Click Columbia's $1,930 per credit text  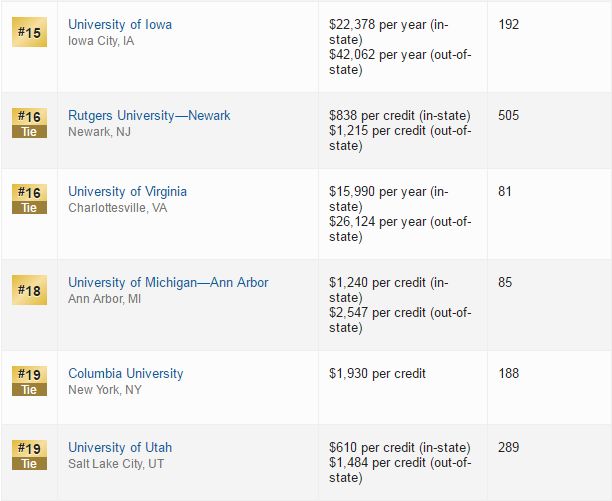tap(377, 373)
